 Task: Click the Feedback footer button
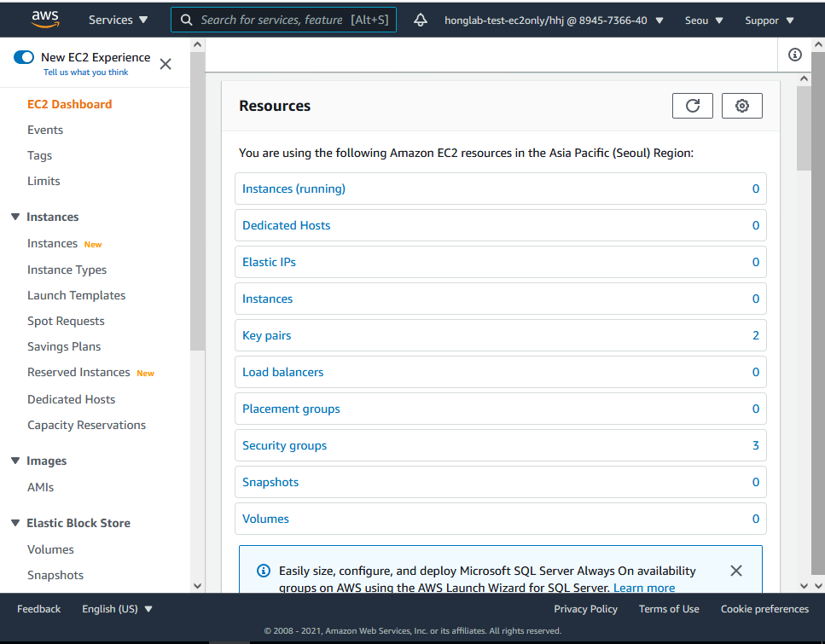pos(39,609)
